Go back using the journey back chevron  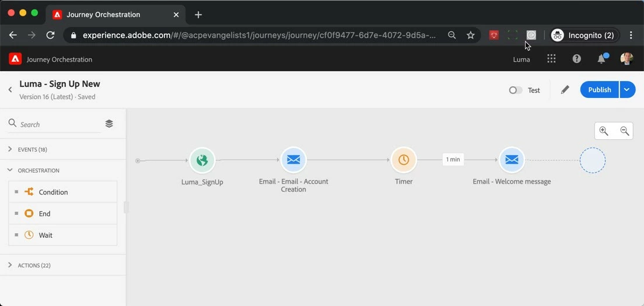10,89
